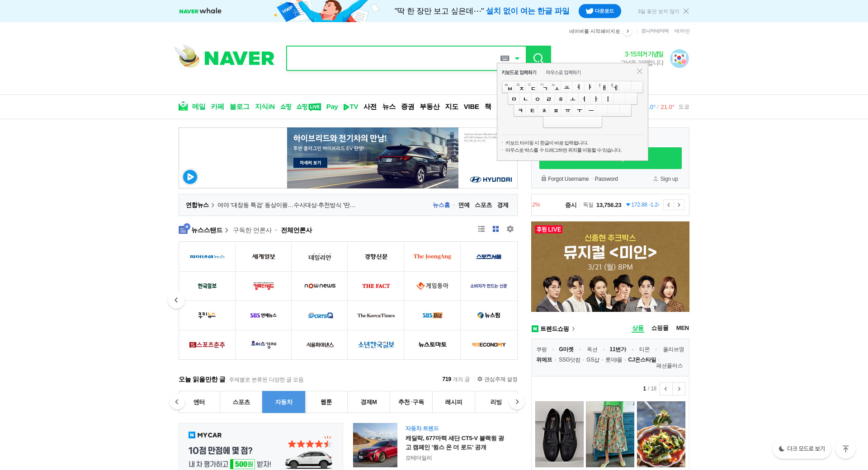
Task: Jump back to top of page
Action: pyautogui.click(x=845, y=449)
